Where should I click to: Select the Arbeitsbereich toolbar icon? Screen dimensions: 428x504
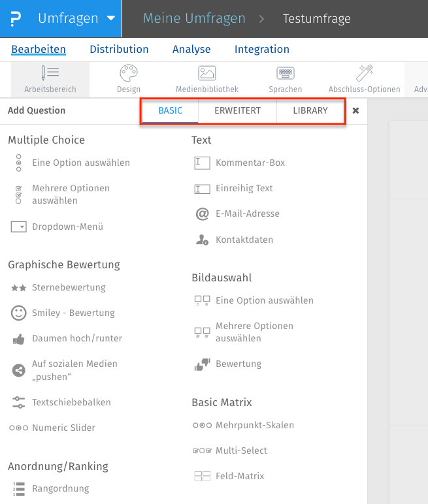(x=50, y=73)
